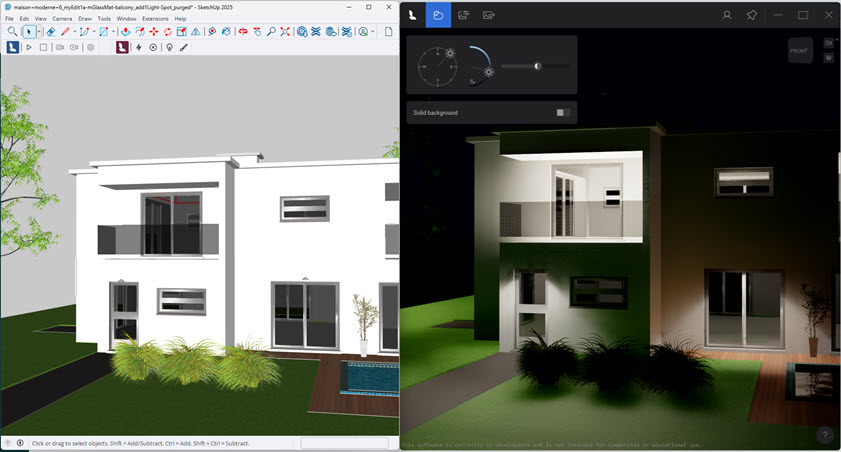Select the Push/Pull tool
Screen dimensions: 841x452
[x=125, y=32]
